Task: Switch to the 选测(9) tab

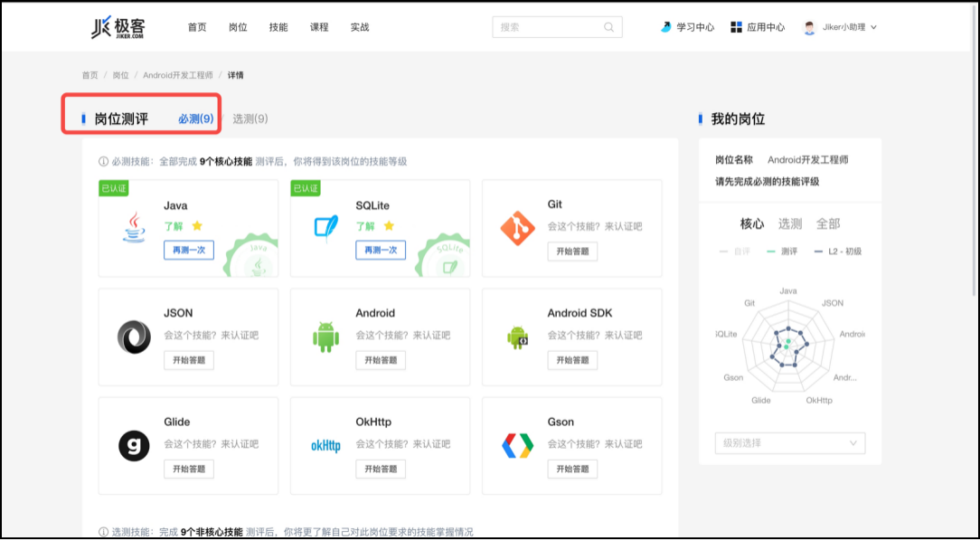Action: tap(250, 119)
